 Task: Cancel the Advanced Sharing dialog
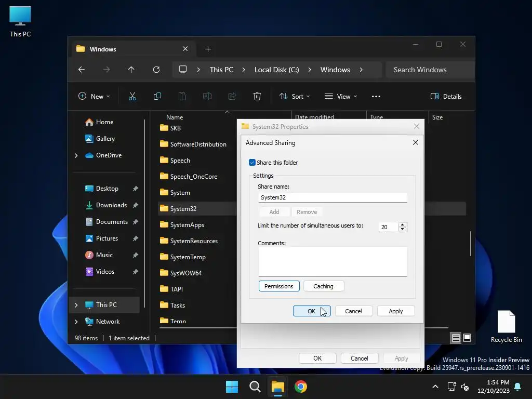(x=353, y=311)
